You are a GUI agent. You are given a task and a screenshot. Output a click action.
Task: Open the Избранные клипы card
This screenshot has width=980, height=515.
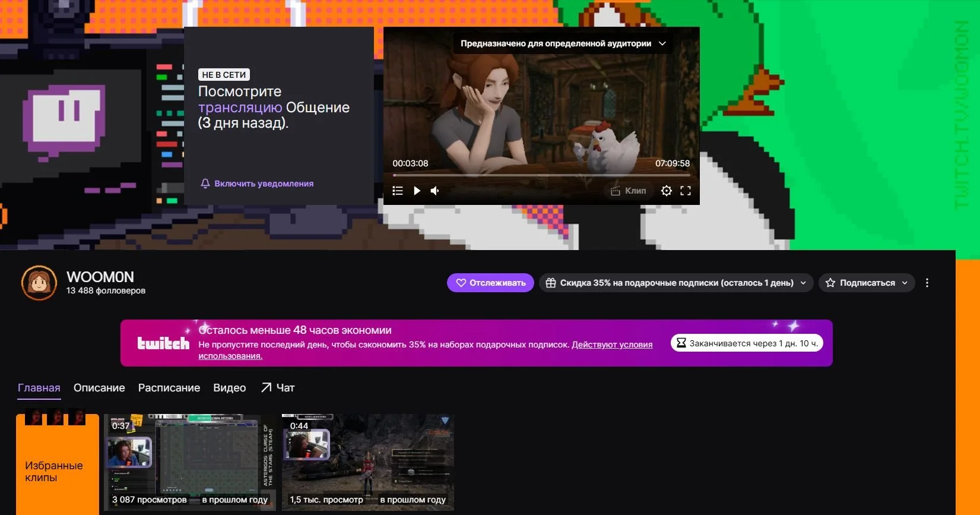[58, 465]
